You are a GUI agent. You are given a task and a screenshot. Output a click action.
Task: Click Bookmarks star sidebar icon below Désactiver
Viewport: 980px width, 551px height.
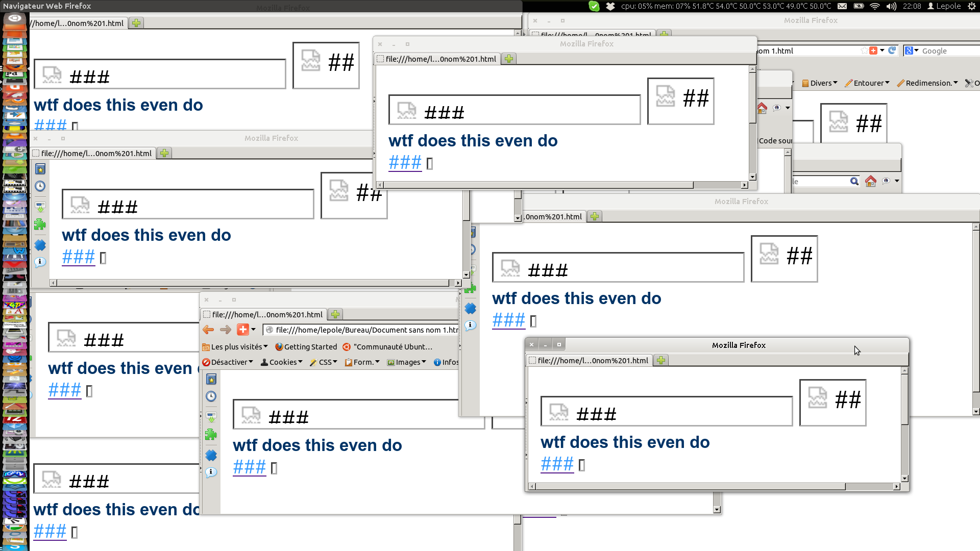pyautogui.click(x=211, y=379)
